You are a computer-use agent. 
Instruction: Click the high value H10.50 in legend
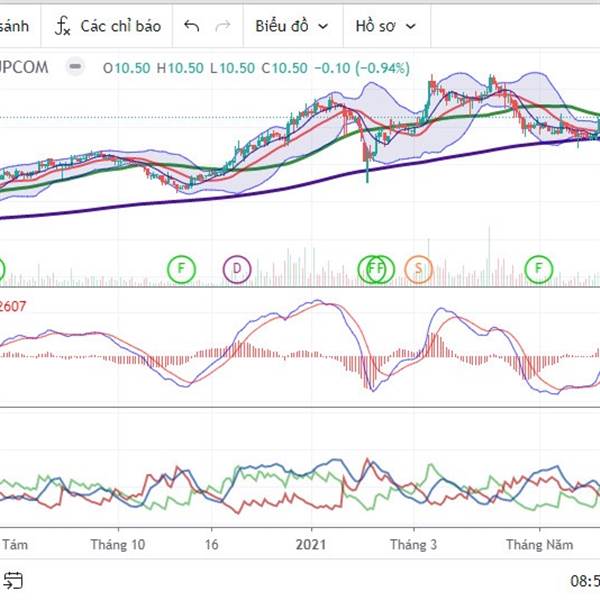coord(180,68)
